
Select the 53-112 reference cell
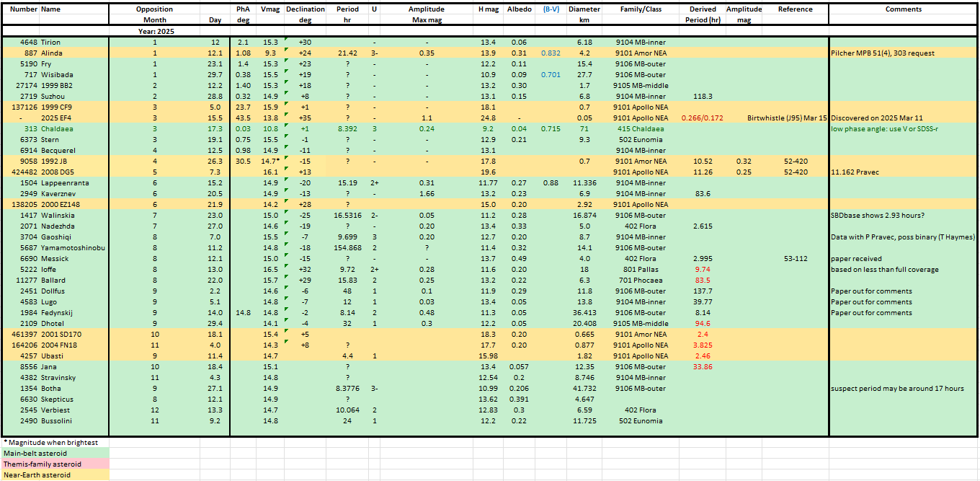(796, 259)
